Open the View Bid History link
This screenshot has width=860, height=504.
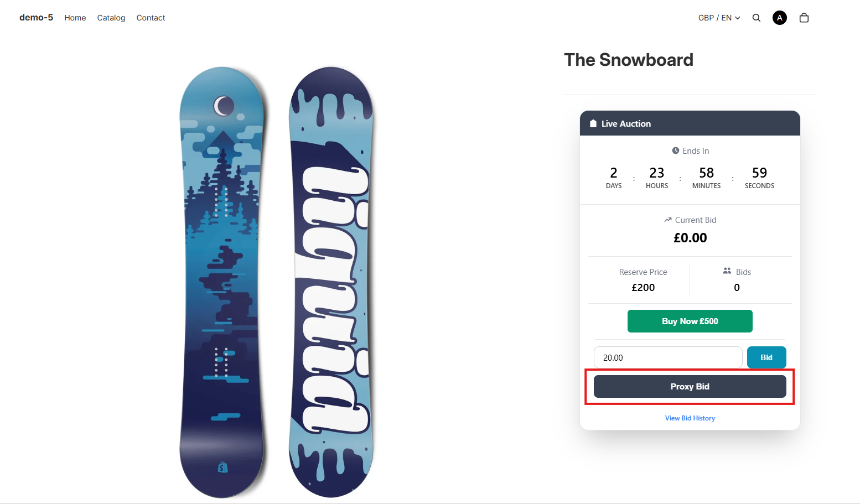click(690, 418)
